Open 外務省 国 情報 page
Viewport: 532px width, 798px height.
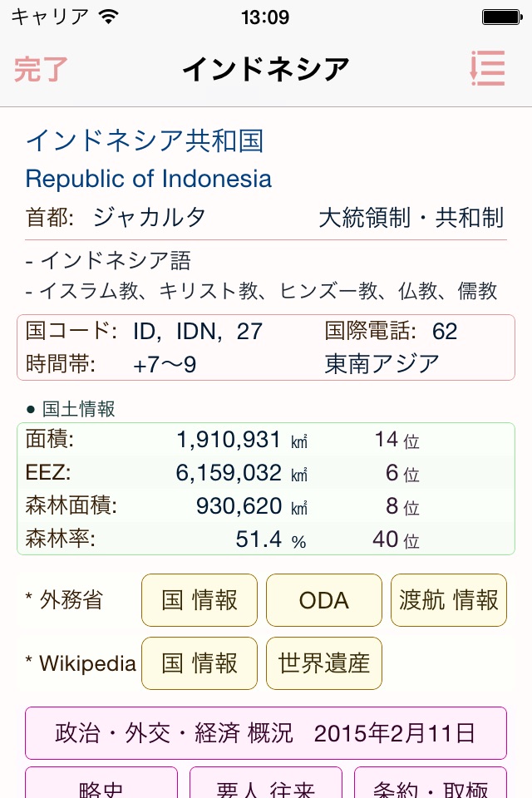pyautogui.click(x=199, y=600)
